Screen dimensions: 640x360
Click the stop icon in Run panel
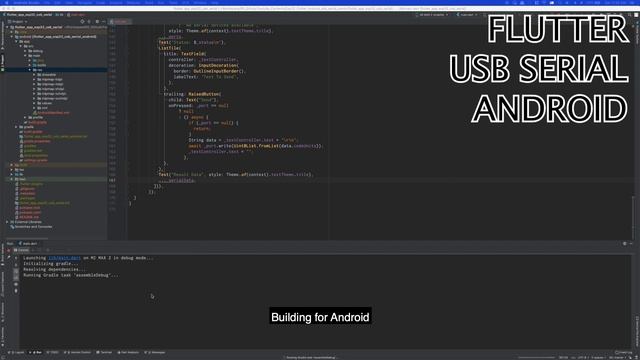9,250
